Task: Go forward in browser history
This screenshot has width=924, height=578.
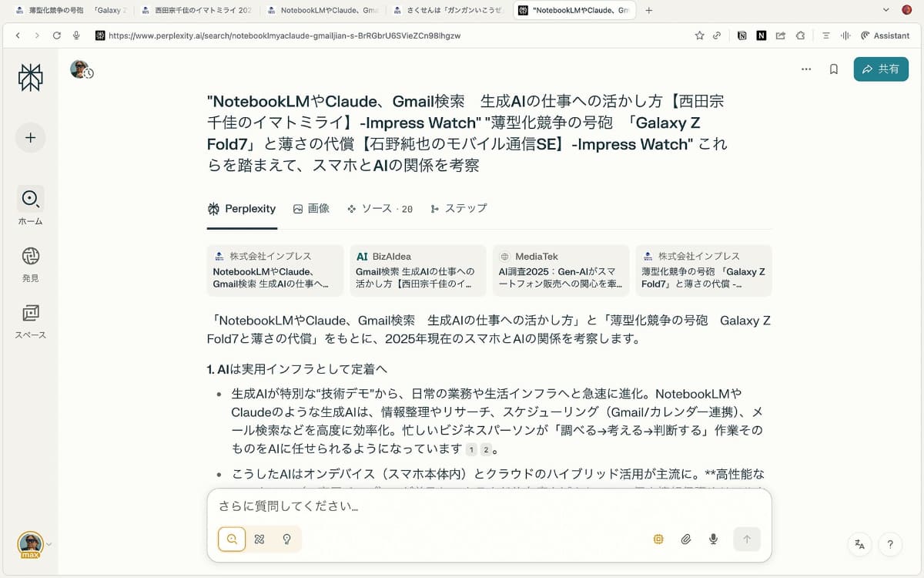Action: [x=37, y=35]
